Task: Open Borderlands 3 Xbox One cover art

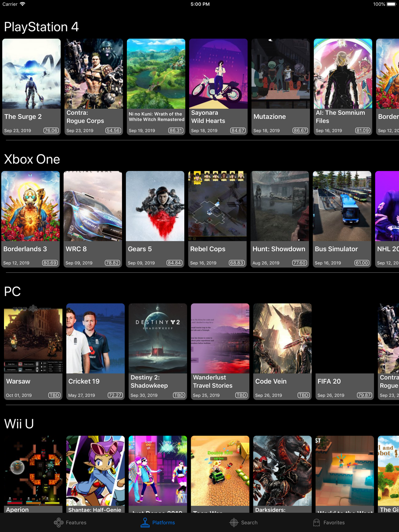Action: (x=31, y=206)
